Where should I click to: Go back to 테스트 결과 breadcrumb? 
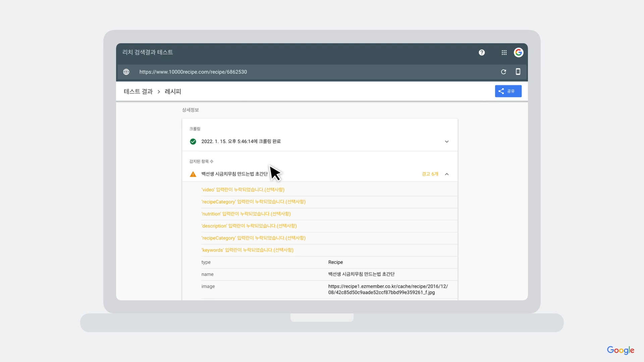(x=138, y=92)
